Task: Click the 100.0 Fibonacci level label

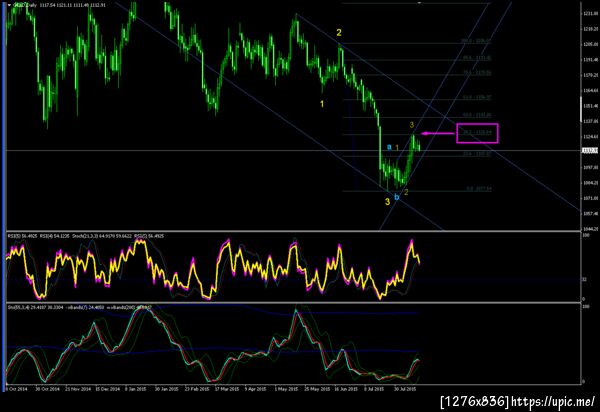Action: click(x=476, y=41)
